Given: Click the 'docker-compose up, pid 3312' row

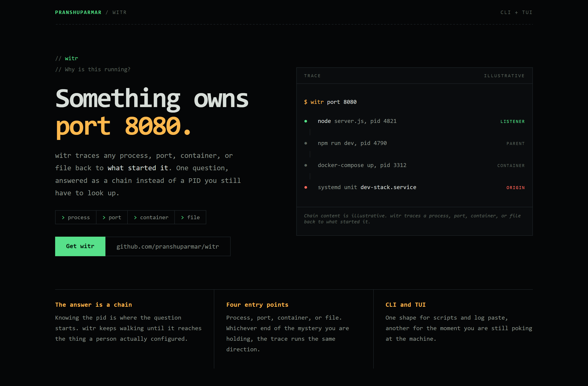Looking at the screenshot, I should tap(414, 165).
